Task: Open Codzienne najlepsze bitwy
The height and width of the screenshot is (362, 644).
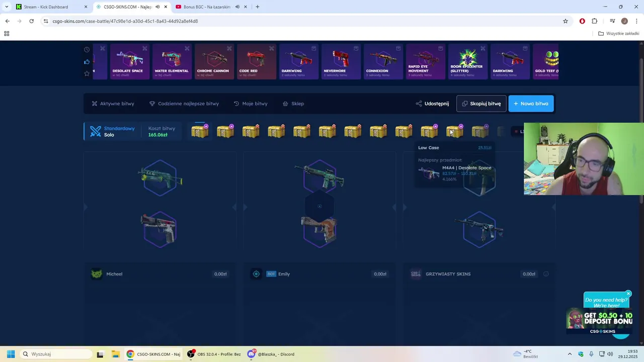Action: click(x=184, y=104)
